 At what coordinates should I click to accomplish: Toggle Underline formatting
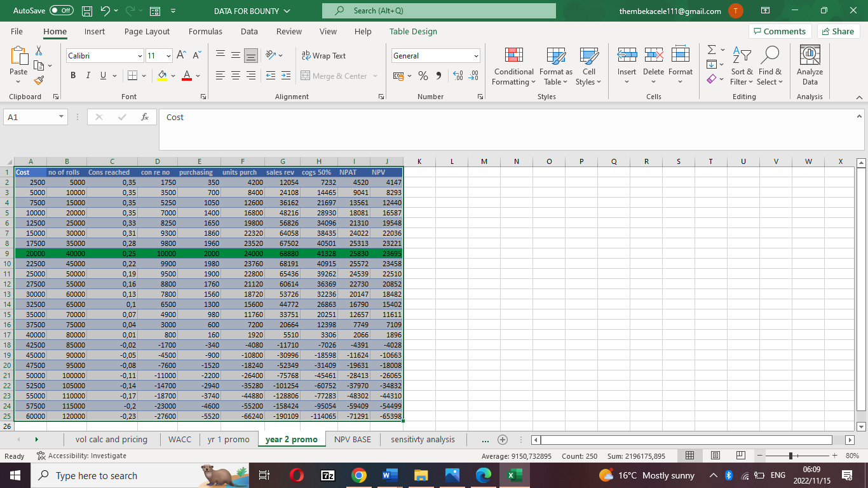(x=104, y=76)
